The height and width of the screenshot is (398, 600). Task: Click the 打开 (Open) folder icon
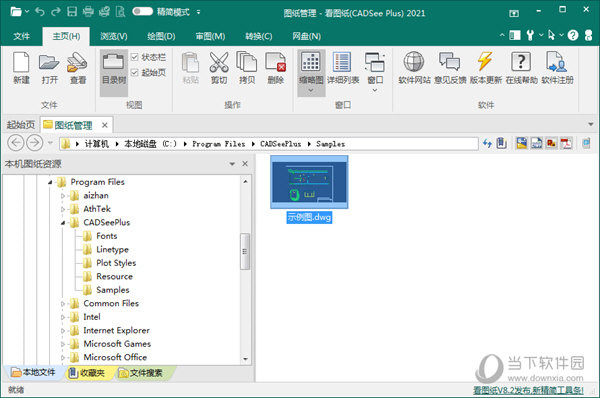[x=49, y=68]
